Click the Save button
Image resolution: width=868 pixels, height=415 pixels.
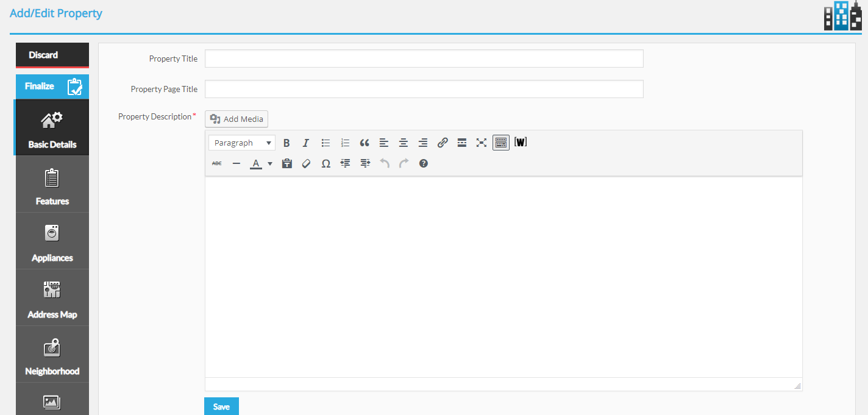click(x=221, y=406)
